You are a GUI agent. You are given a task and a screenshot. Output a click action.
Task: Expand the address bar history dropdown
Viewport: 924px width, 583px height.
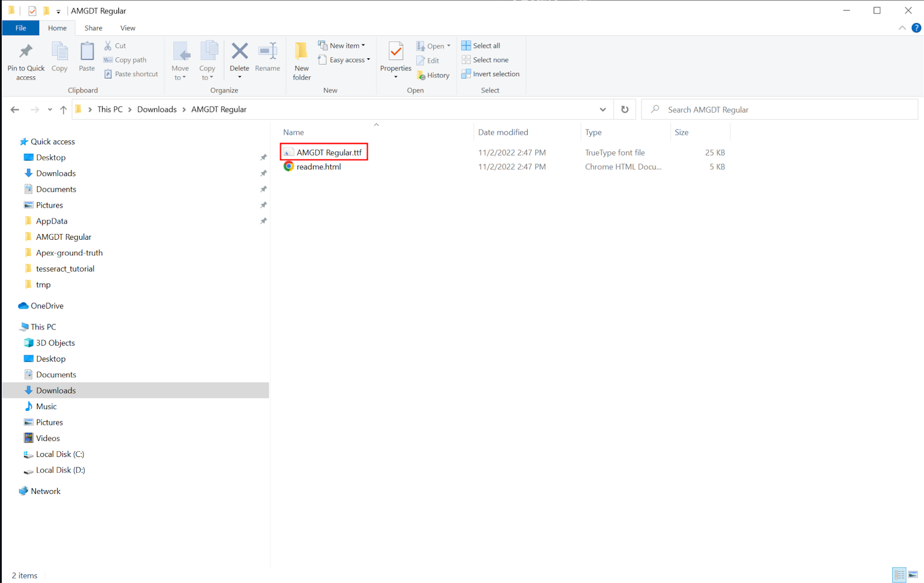[x=602, y=109]
